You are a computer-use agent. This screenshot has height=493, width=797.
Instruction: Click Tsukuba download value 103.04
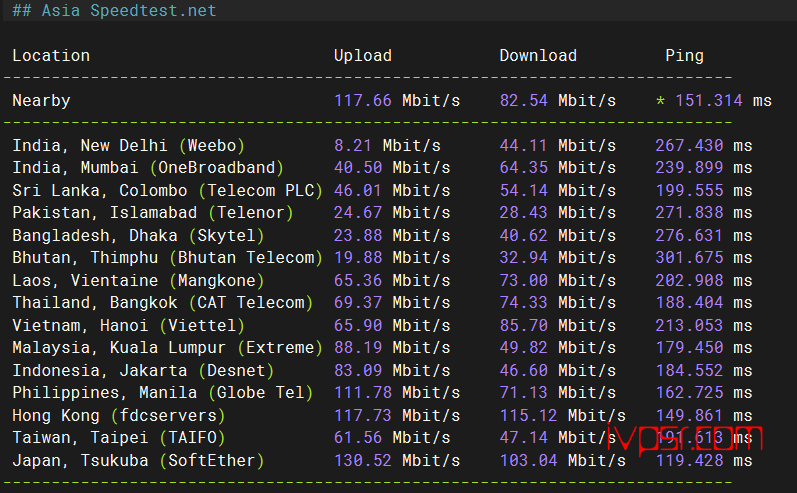[528, 460]
